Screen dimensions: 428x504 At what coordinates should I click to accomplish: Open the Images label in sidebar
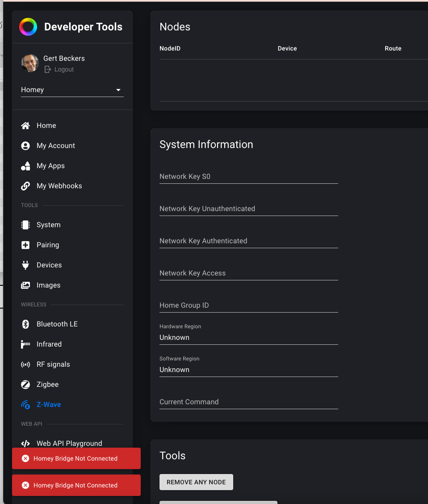tap(49, 285)
